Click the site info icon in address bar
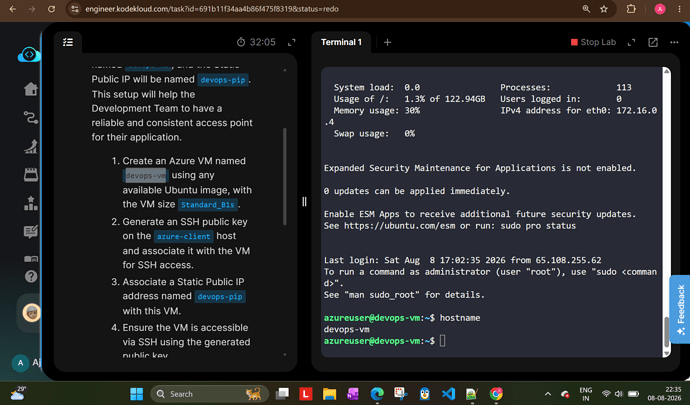This screenshot has width=690, height=405. point(75,9)
